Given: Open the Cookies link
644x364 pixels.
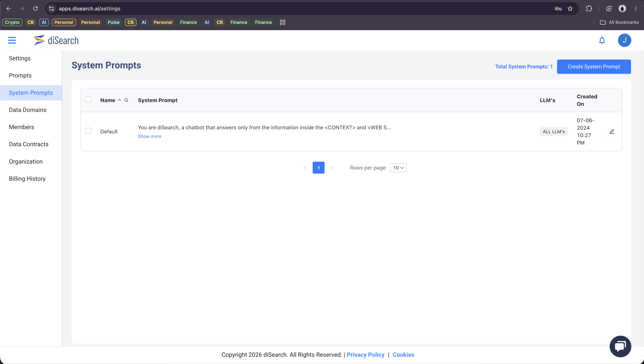Looking at the screenshot, I should (403, 354).
